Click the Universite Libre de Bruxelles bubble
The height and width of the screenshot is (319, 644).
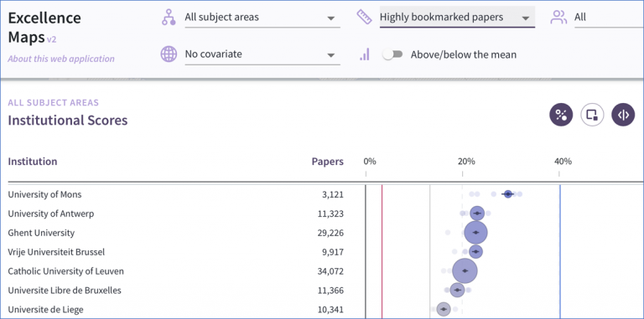457,290
